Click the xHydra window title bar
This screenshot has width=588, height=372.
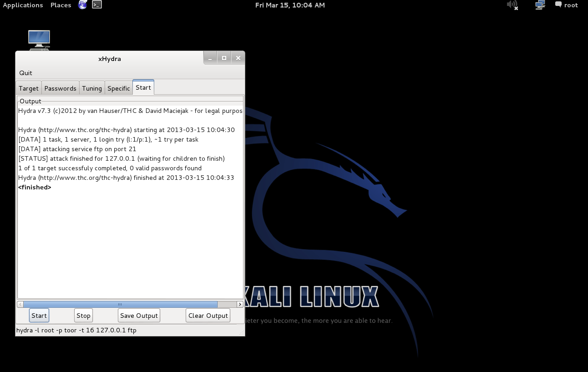[110, 58]
